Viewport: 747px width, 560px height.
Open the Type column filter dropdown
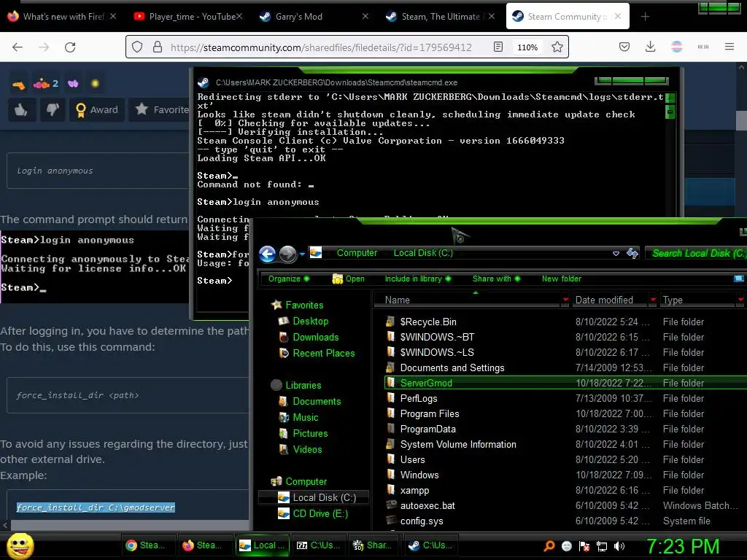[x=740, y=300]
